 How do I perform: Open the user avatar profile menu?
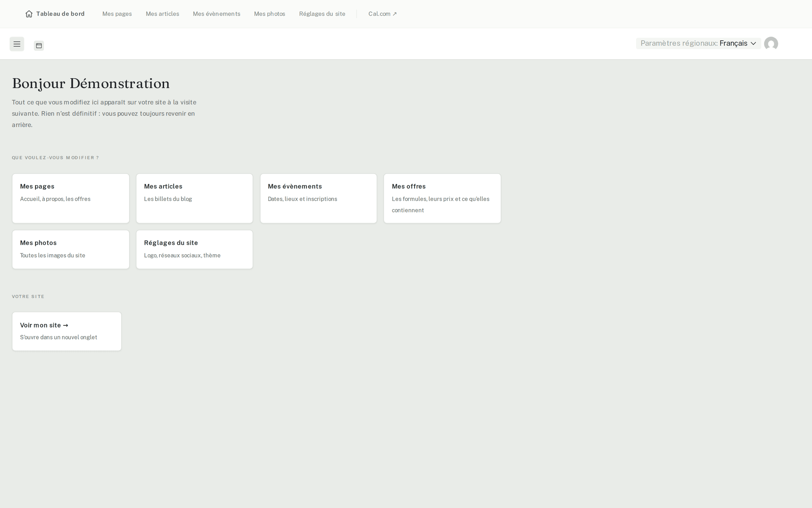tap(771, 44)
